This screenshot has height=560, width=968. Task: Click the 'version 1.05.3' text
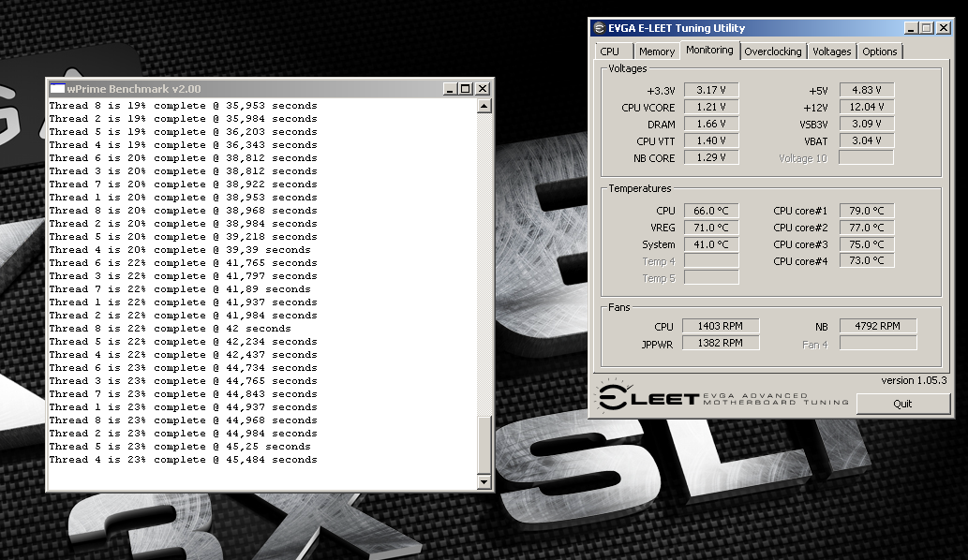[914, 380]
